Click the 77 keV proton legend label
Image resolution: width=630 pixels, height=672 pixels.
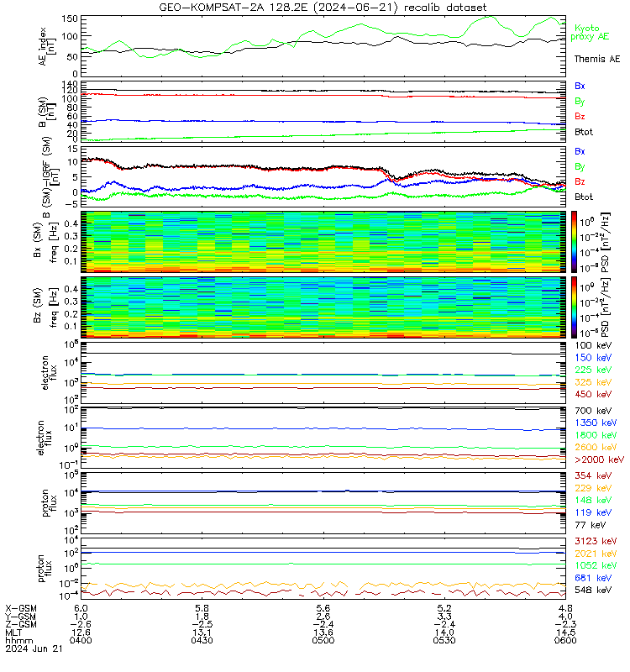[591, 525]
